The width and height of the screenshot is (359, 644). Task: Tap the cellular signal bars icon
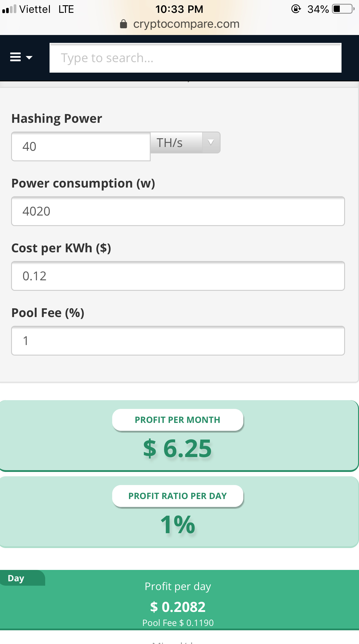(9, 9)
